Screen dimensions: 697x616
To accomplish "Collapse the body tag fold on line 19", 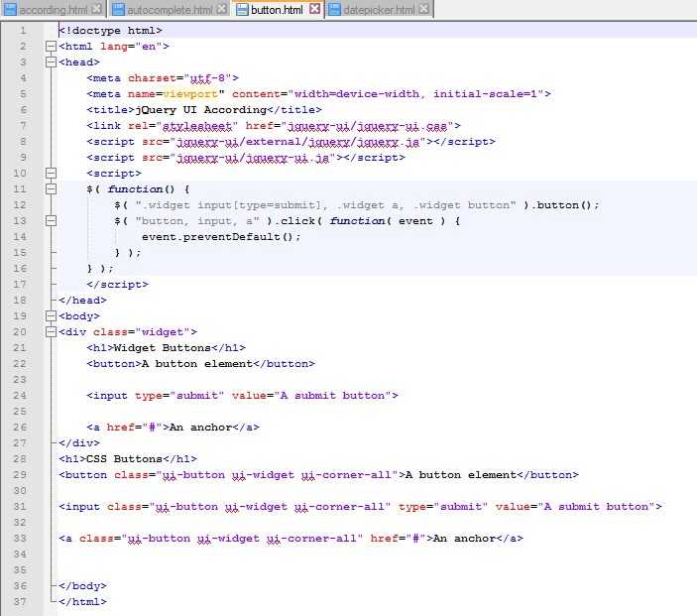I will (x=52, y=315).
